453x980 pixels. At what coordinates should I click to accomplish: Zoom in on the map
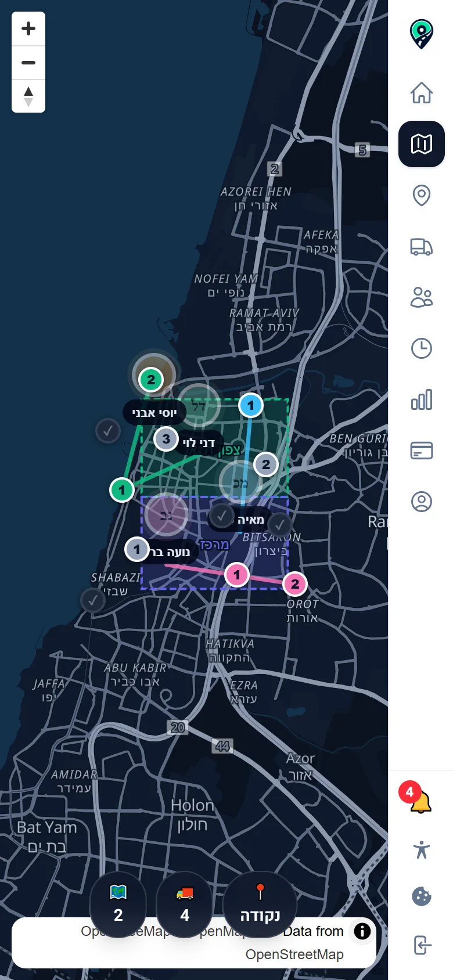point(28,28)
